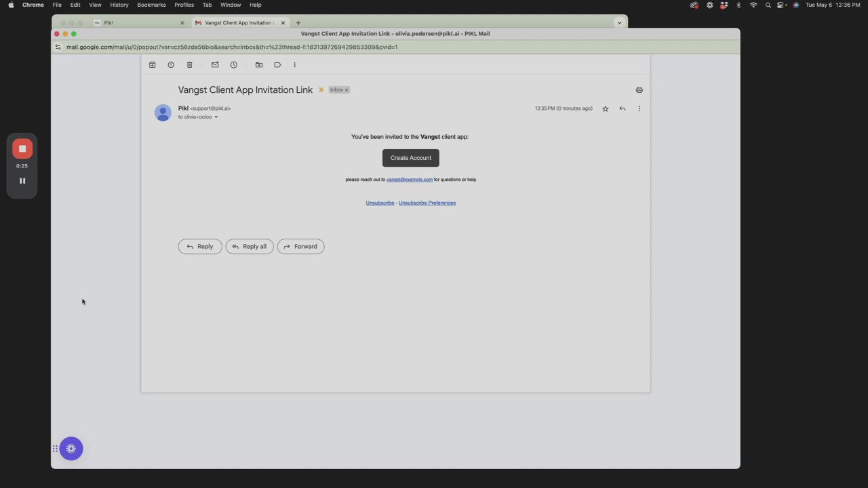Open the Profiles menu

pyautogui.click(x=184, y=5)
